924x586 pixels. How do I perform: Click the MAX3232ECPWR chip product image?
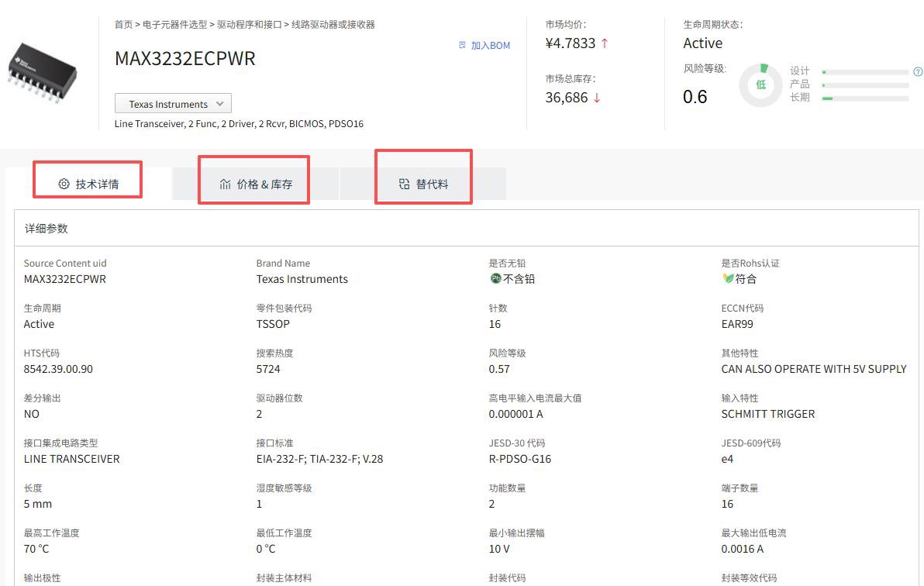tap(43, 72)
